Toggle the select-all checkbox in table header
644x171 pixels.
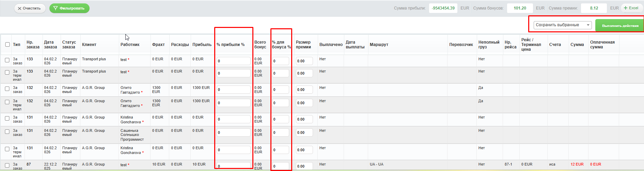click(x=7, y=45)
